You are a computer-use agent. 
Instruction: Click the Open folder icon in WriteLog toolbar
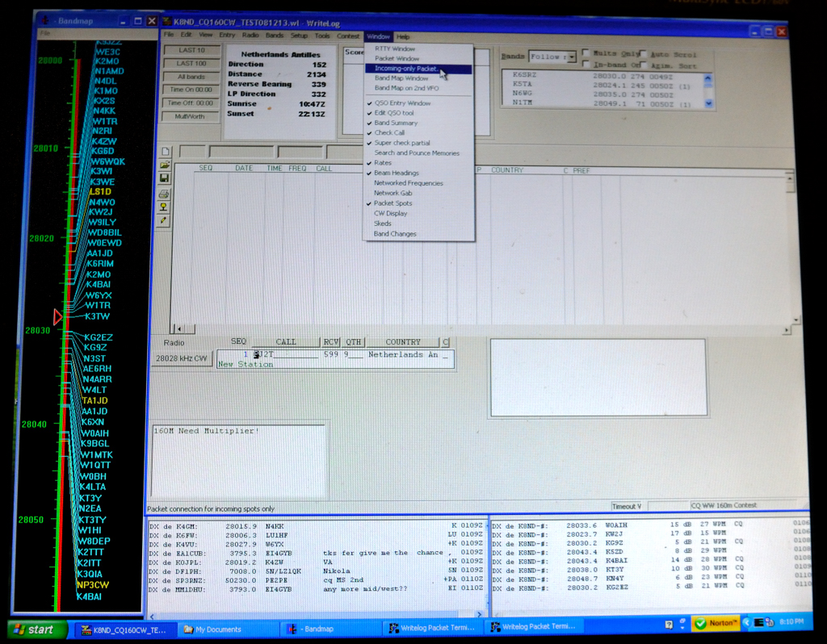click(165, 165)
